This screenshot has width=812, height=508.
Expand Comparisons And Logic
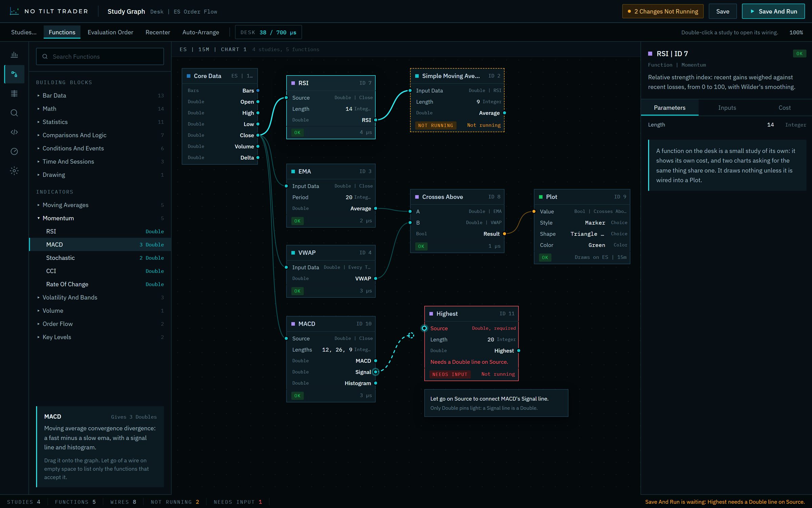(x=100, y=135)
